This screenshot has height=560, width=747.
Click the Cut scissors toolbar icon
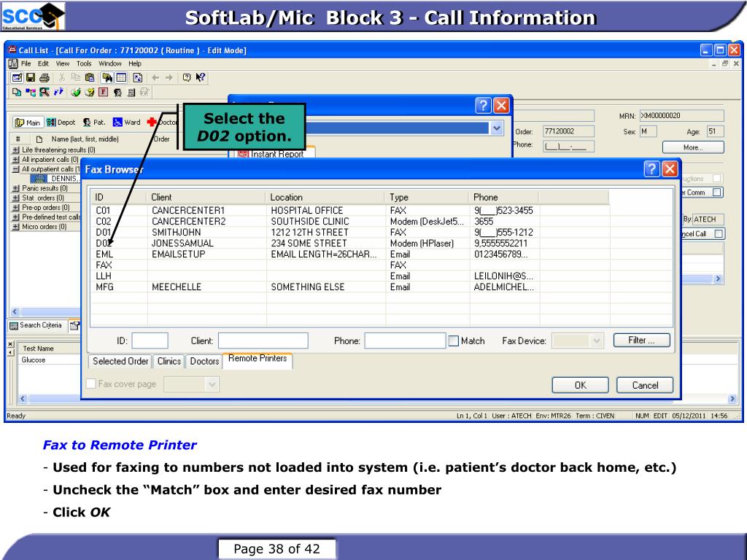tap(62, 77)
